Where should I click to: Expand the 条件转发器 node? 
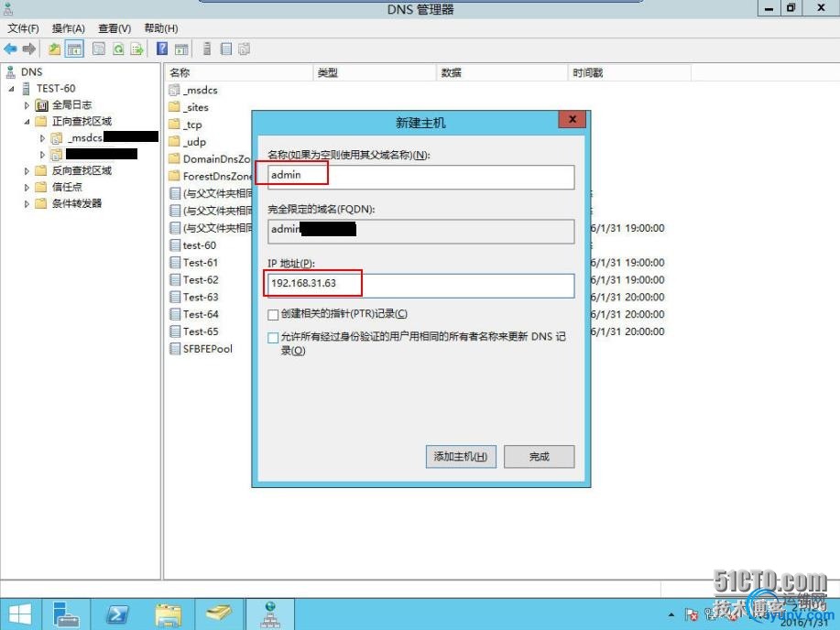coord(27,204)
